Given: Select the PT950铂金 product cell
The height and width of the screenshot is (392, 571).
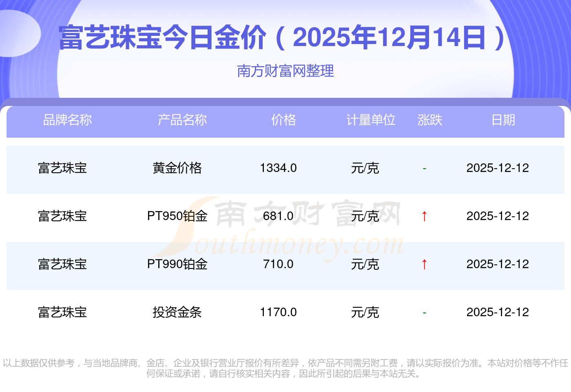Looking at the screenshot, I should (177, 216).
